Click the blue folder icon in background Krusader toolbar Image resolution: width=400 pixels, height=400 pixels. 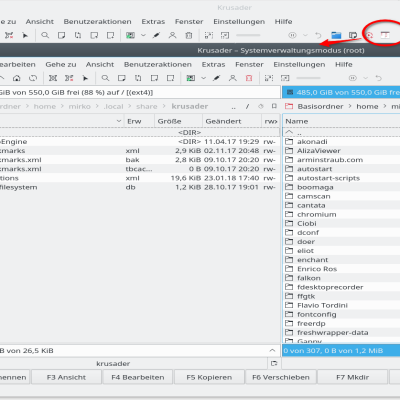coord(336,35)
